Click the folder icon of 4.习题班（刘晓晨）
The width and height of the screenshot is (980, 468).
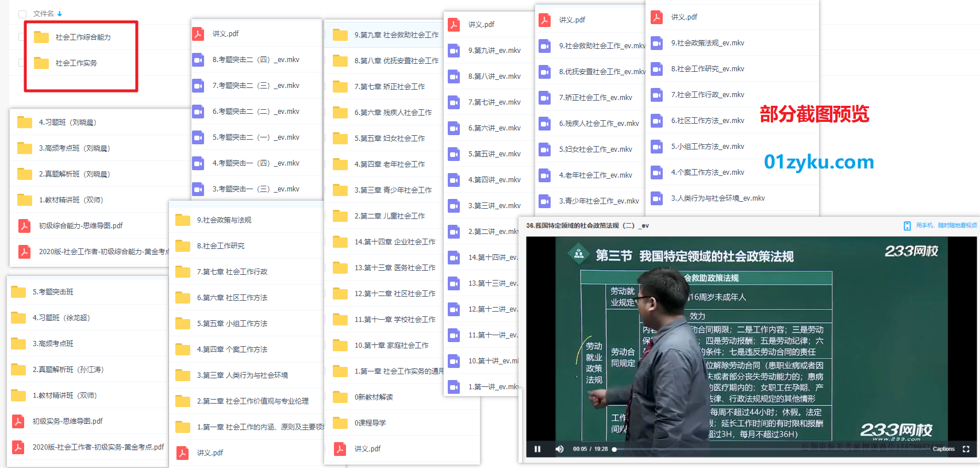(25, 122)
